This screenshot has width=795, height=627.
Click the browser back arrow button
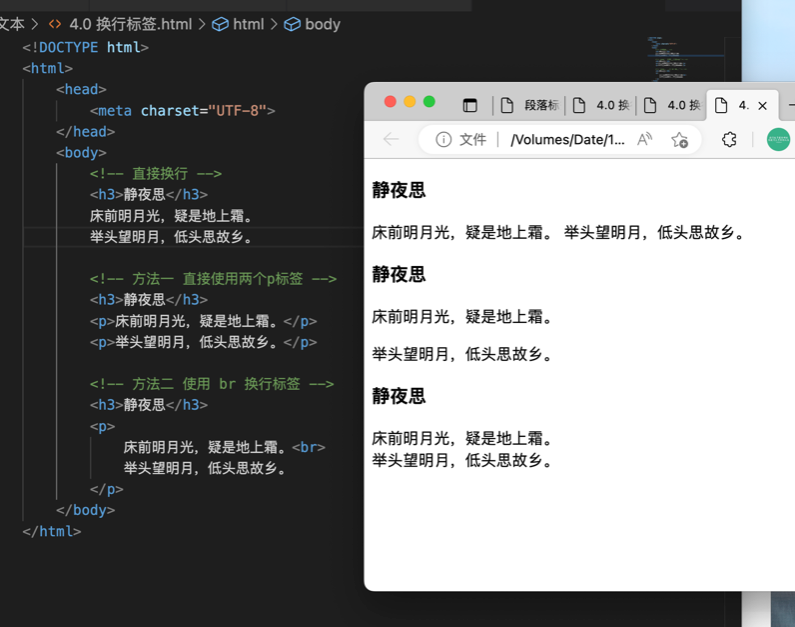coord(391,140)
